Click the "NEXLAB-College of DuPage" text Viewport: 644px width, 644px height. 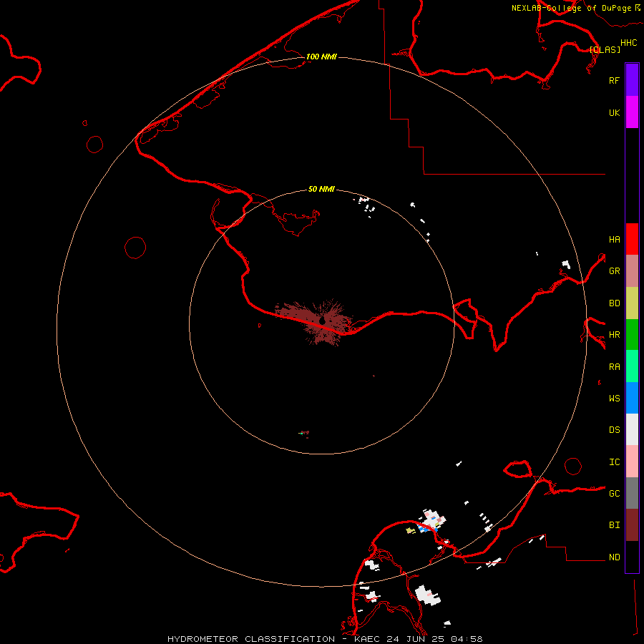coord(571,8)
